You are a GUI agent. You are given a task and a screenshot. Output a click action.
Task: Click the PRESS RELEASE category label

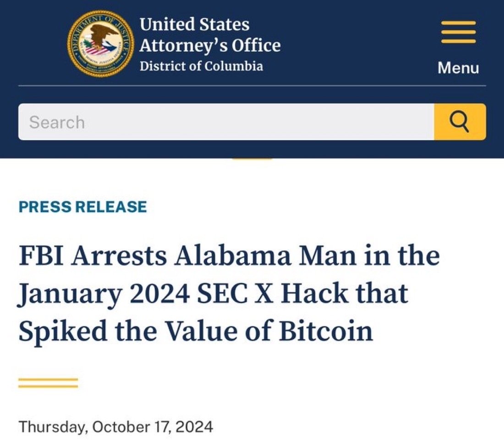82,207
